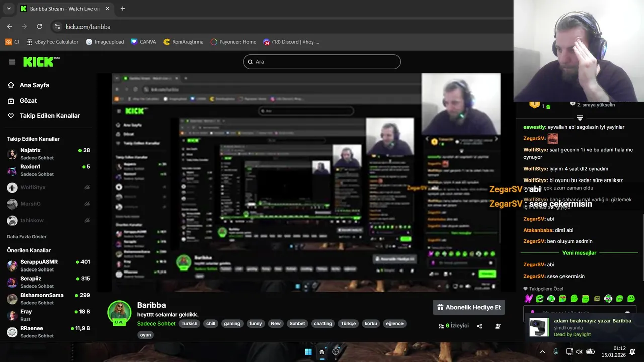Open the Gözat browse page
Viewport: 644px width, 362px height.
[22, 101]
